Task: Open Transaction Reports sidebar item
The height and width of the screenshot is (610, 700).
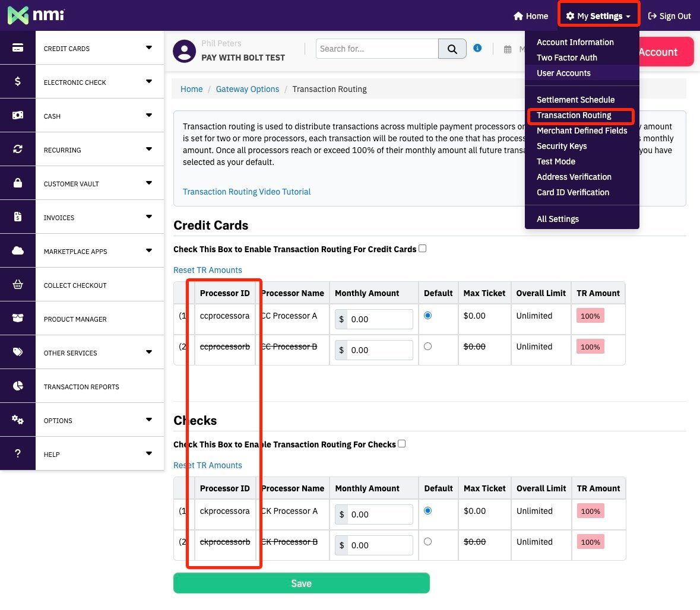Action: 81,386
